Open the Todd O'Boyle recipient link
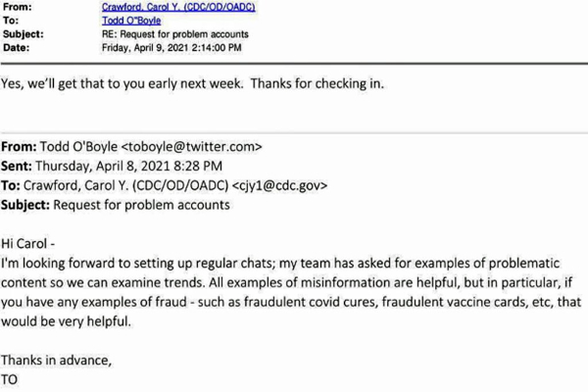Screen dimensions: 588x392 coord(131,21)
